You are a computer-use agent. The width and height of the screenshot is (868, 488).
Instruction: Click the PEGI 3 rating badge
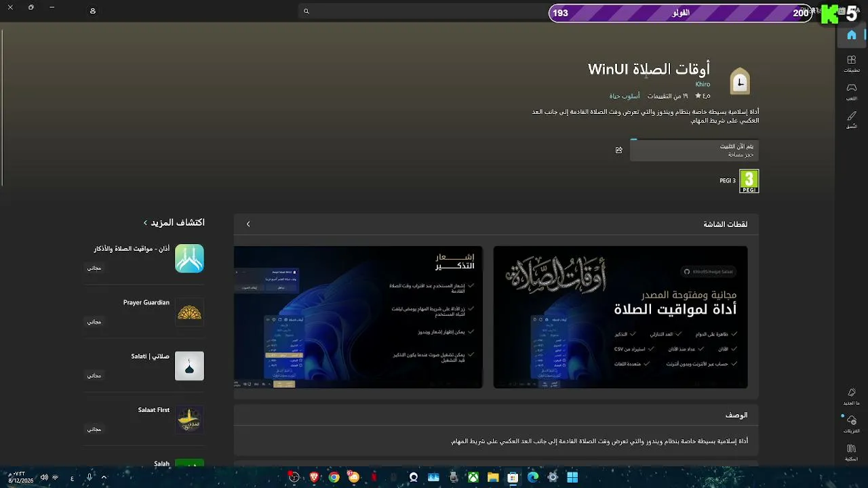click(749, 181)
